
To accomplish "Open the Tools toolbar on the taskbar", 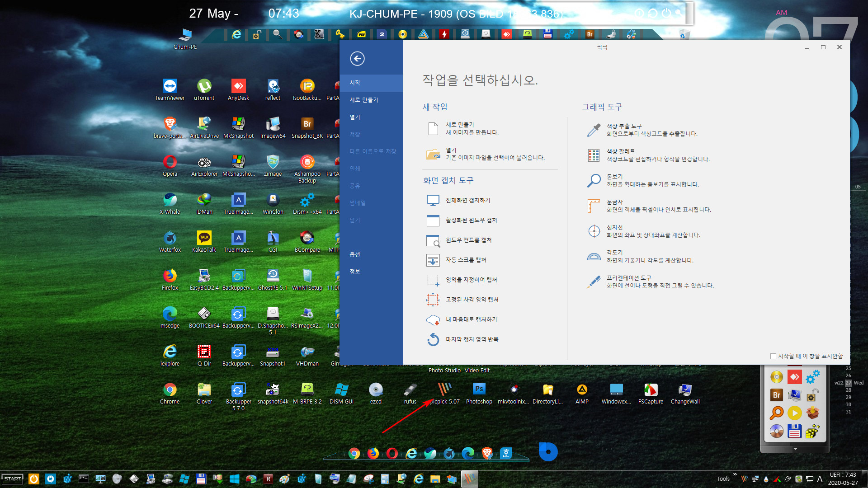I will coord(723,479).
